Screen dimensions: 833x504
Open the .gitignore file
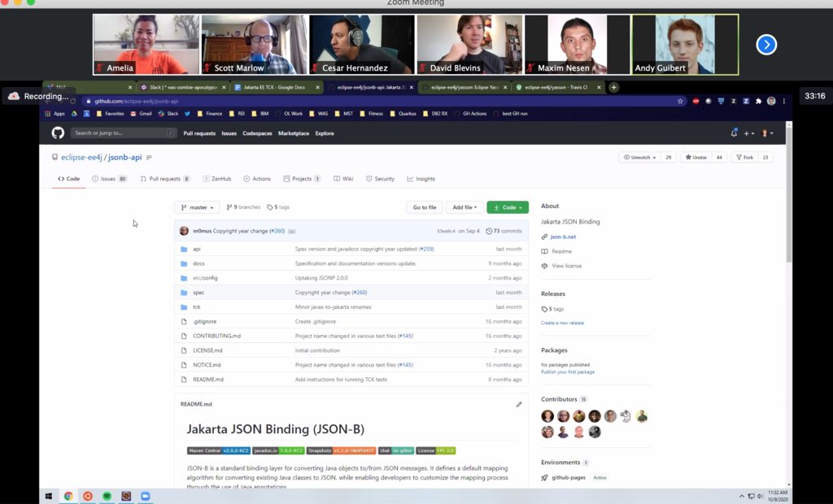(204, 321)
